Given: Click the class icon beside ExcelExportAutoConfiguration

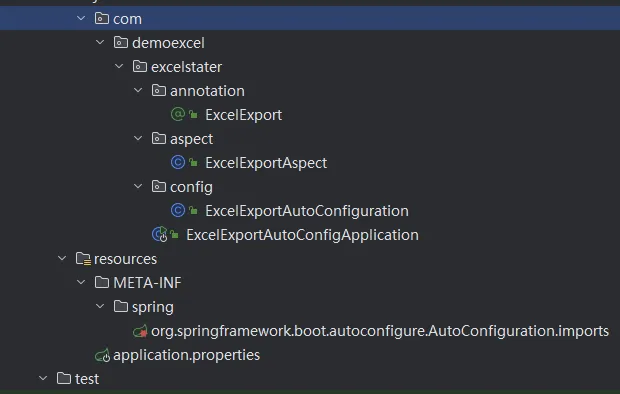Looking at the screenshot, I should tap(178, 210).
